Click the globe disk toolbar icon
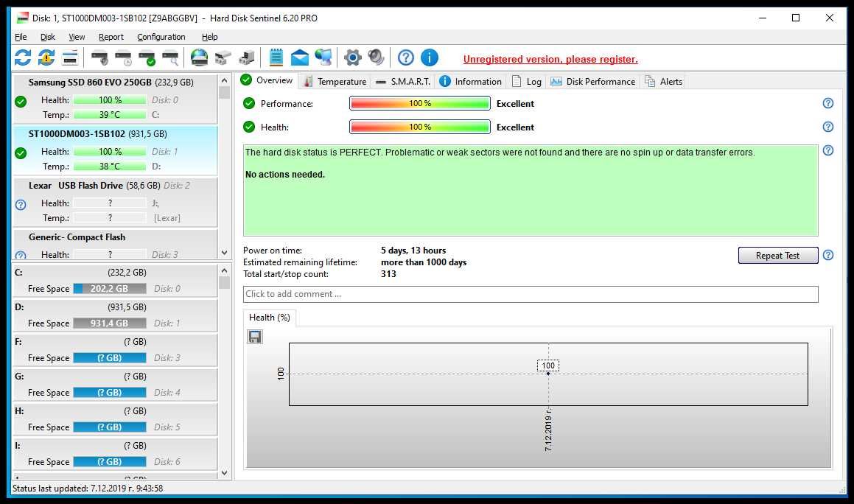 coord(200,57)
